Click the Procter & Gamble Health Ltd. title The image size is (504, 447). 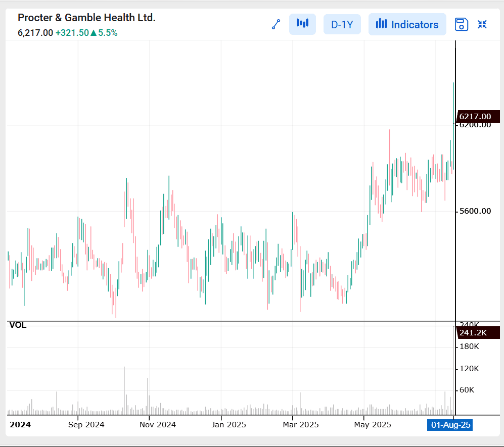(x=86, y=18)
